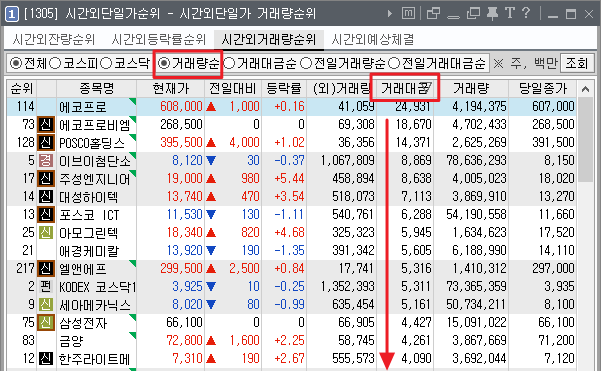
Task: Click the 신 badge next to 엘앤에프
Action: point(46,269)
